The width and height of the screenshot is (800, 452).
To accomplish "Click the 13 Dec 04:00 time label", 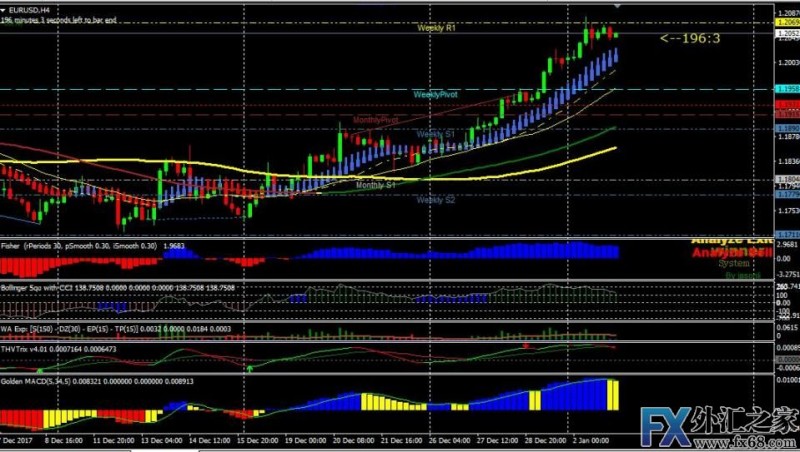I will (161, 441).
